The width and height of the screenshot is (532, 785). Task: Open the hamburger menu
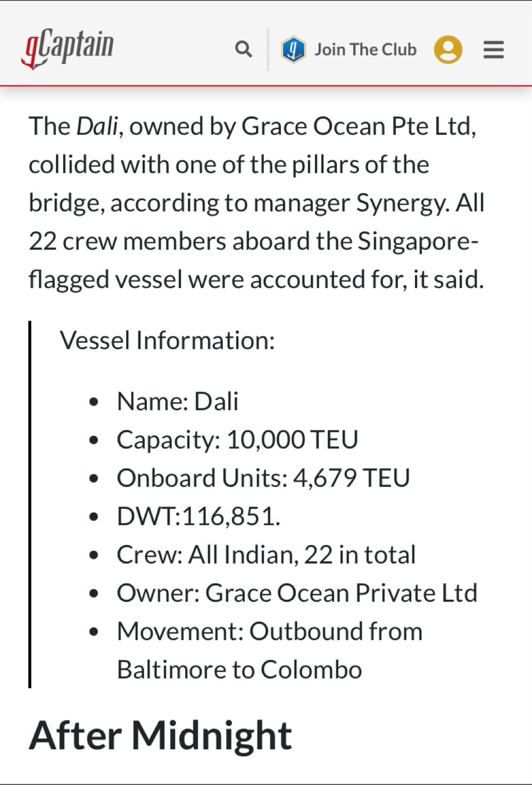point(493,50)
